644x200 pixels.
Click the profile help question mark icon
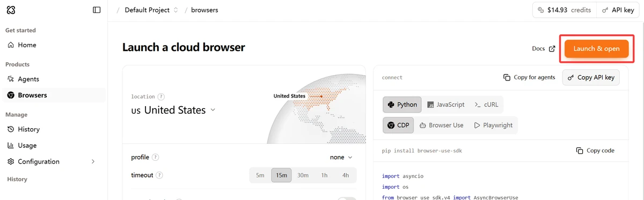(x=155, y=158)
